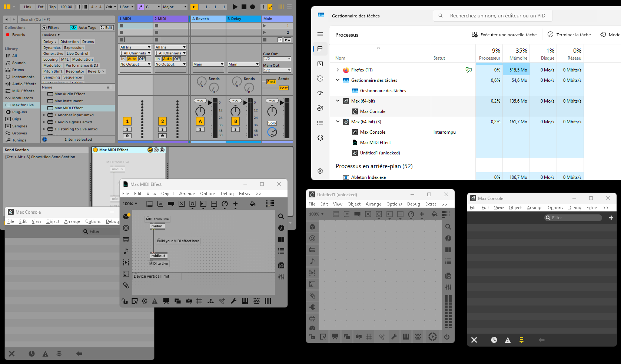Adjust Send A knob on A Reverb track
The width and height of the screenshot is (621, 364).
pyautogui.click(x=201, y=81)
